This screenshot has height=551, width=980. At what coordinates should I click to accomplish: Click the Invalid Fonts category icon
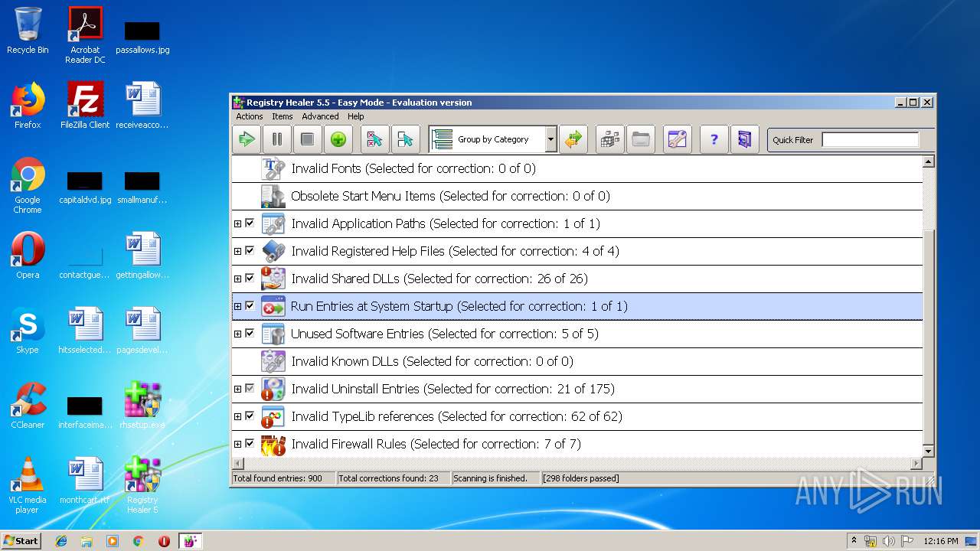pos(273,168)
